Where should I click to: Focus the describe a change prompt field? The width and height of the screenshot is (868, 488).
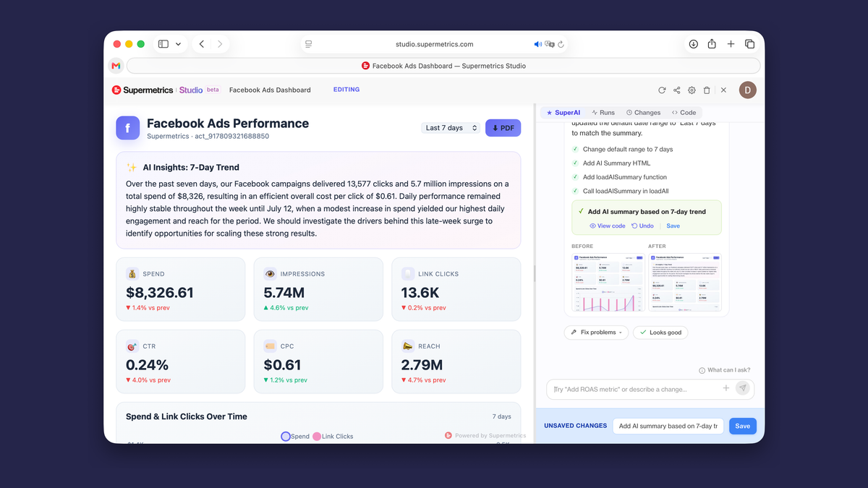tap(635, 389)
